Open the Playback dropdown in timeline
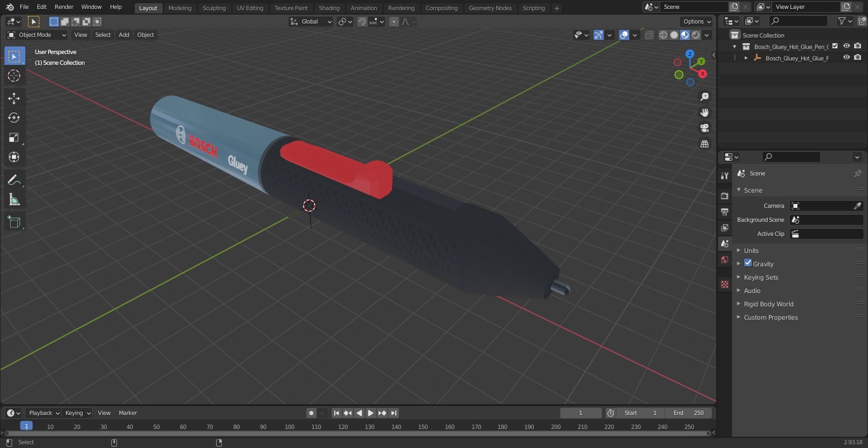The height and width of the screenshot is (448, 868). (x=43, y=413)
